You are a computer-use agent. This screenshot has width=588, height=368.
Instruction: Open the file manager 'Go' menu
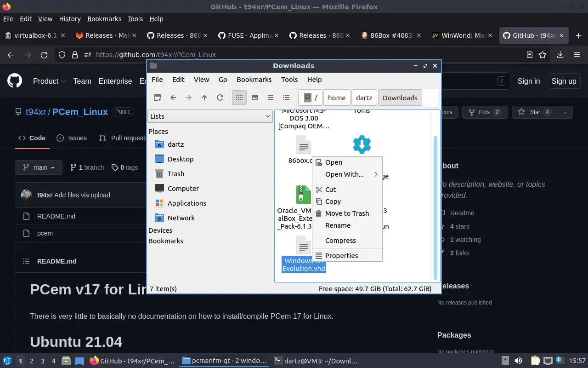[x=223, y=79]
